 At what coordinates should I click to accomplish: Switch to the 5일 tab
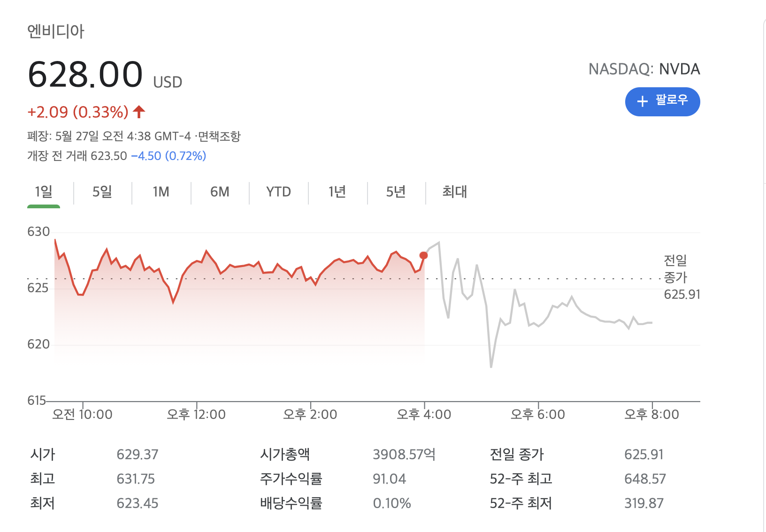click(102, 192)
